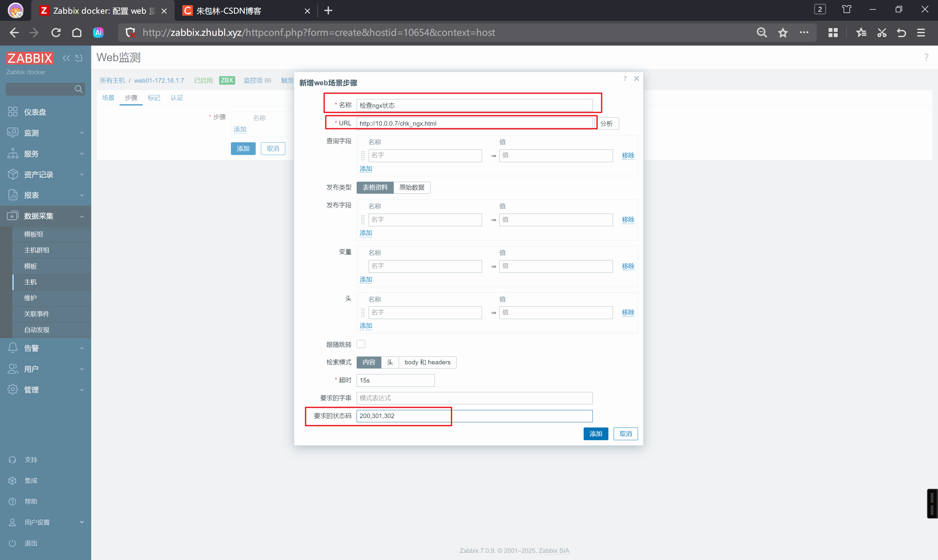The height and width of the screenshot is (560, 938).
Task: Open the favorites list icon
Action: pyautogui.click(x=861, y=33)
